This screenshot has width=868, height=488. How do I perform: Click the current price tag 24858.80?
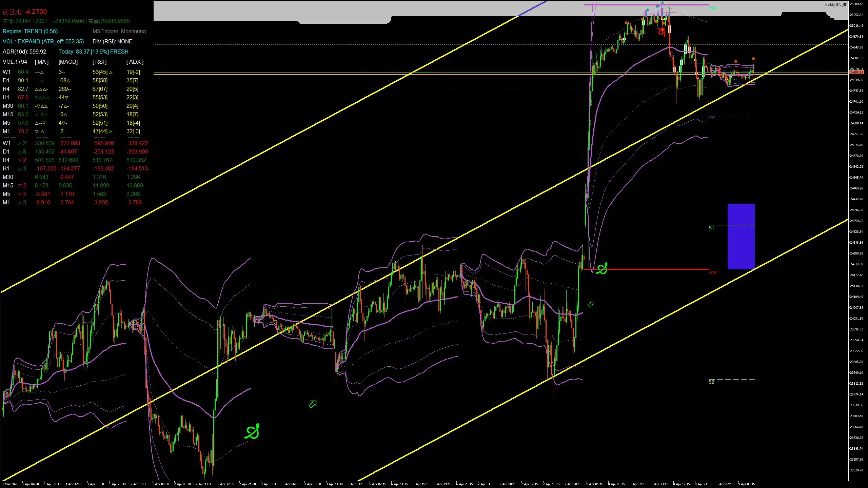click(856, 73)
